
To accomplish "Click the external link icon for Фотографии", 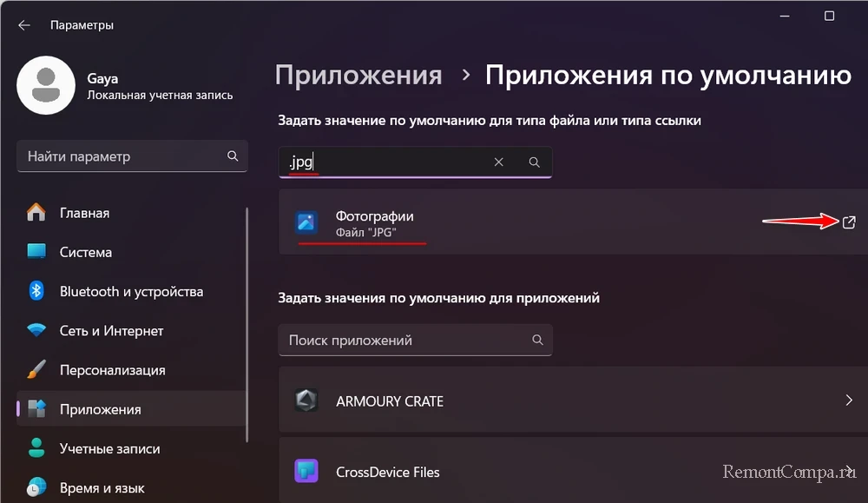I will 849,222.
